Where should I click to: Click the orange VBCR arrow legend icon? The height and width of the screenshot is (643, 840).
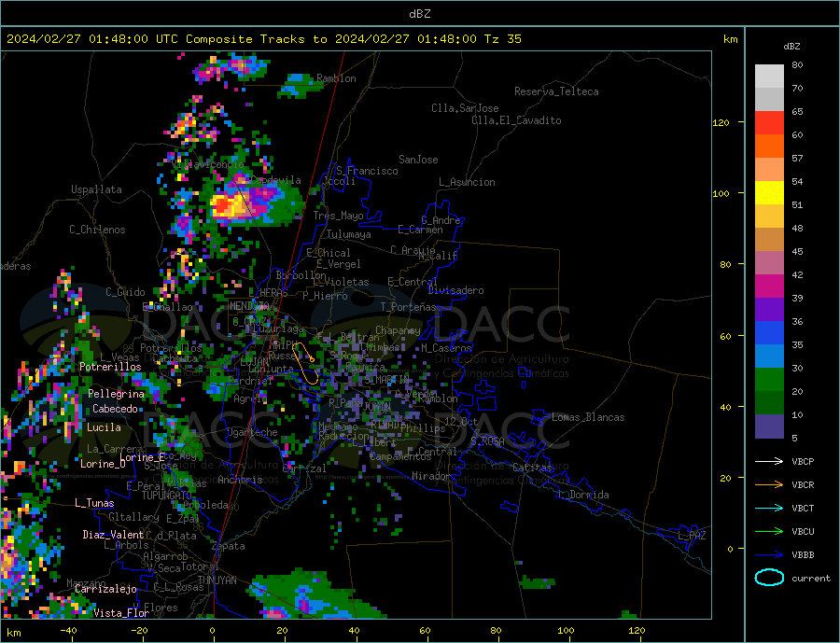tap(769, 485)
